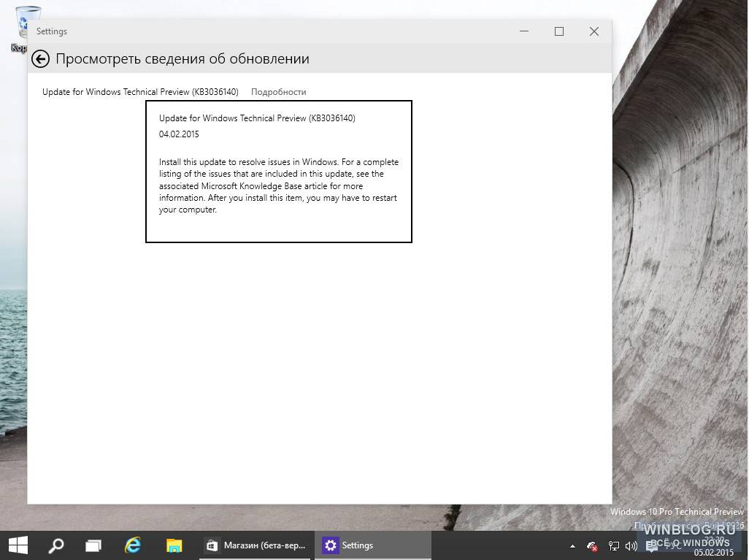Open the volume speaker tray icon
Viewport: 749px width, 560px height.
[x=631, y=545]
